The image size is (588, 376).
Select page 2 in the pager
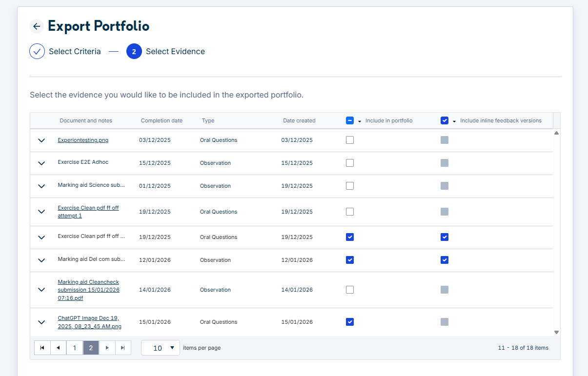[x=91, y=348]
